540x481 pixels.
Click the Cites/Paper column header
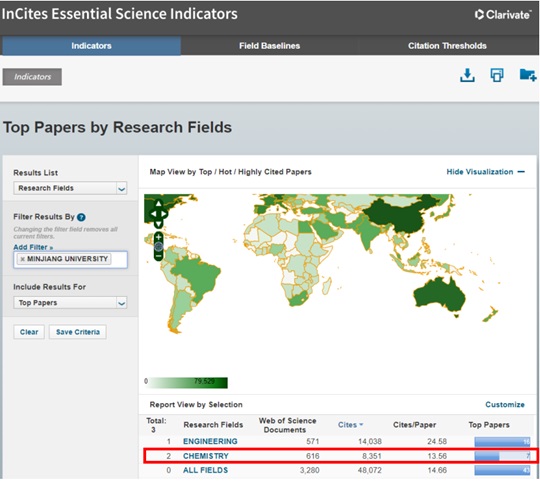(414, 425)
